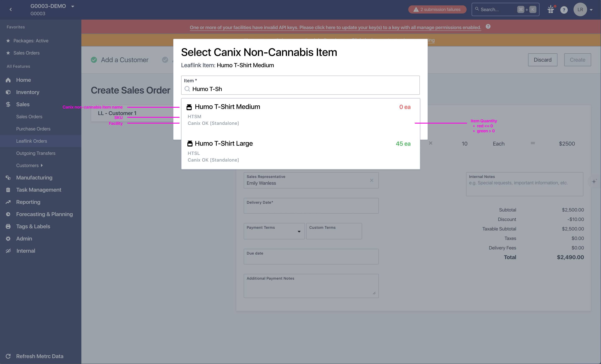Viewport: 601px width, 364px height.
Task: Click the 0 ea quantity value
Action: point(405,107)
